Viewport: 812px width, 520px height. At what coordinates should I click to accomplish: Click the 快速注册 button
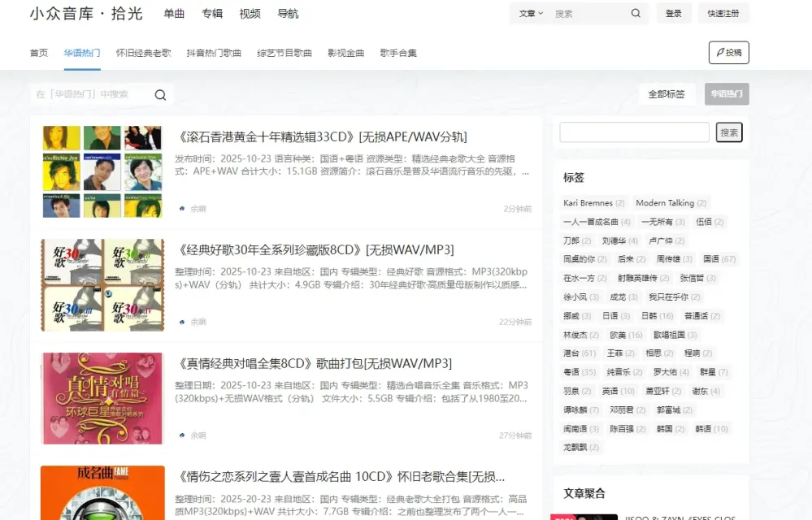click(723, 14)
